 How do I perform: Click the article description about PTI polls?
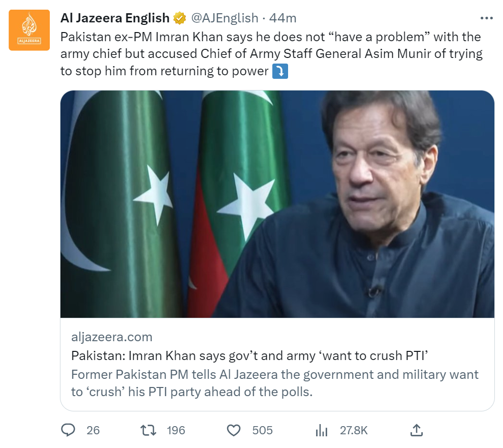coord(274,383)
